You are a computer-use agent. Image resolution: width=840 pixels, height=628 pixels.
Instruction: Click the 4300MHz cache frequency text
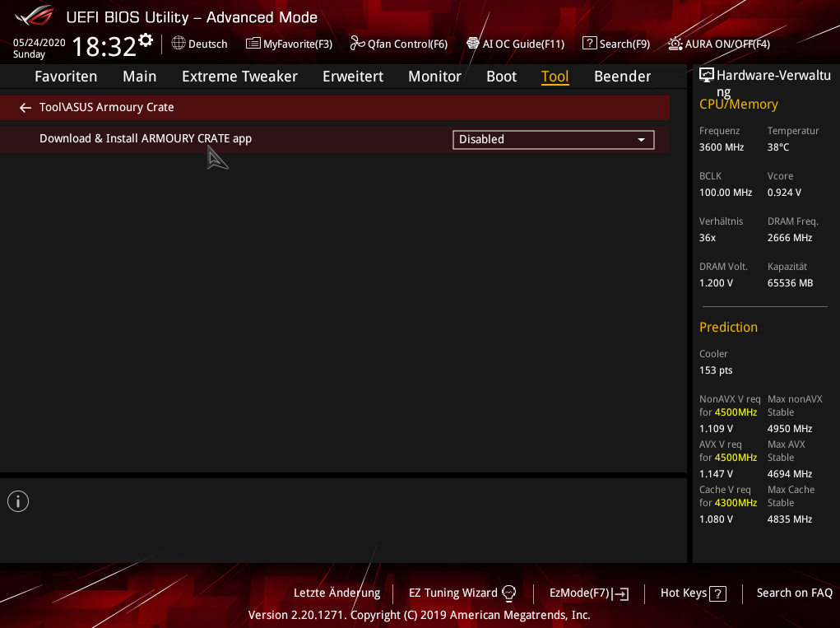pos(736,503)
